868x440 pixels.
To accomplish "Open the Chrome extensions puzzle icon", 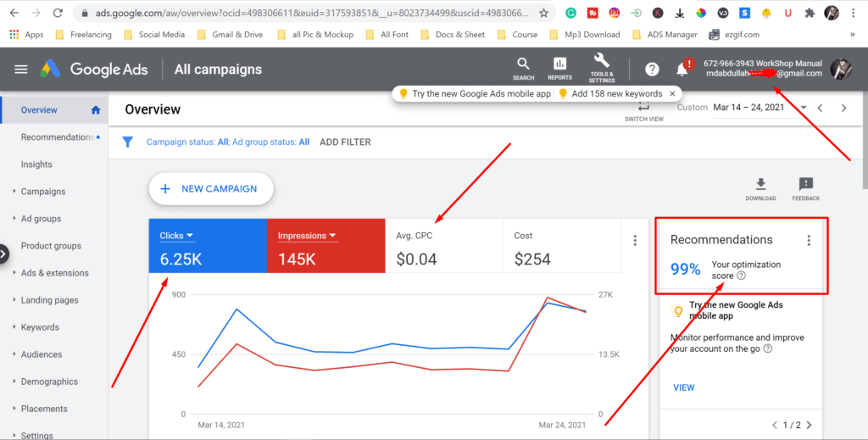I will (x=810, y=13).
